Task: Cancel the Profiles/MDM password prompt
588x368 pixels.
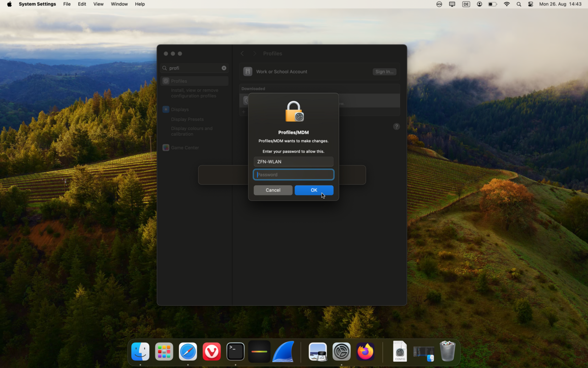Action: click(x=273, y=190)
